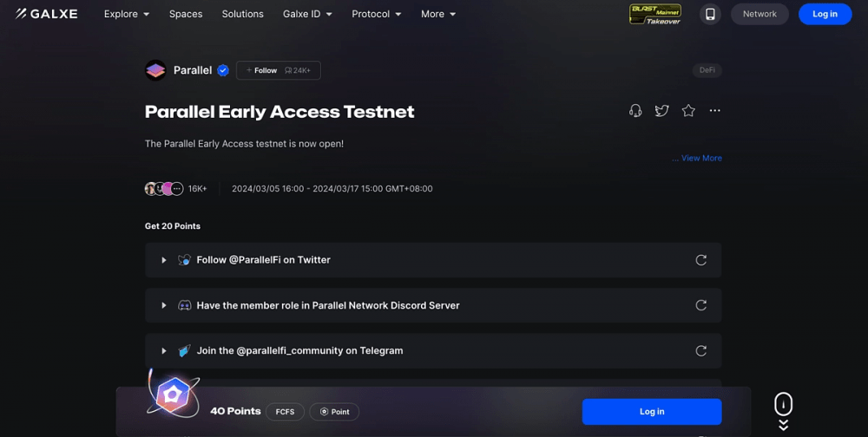Click the Galxe logo in header
The image size is (868, 437).
(x=47, y=14)
